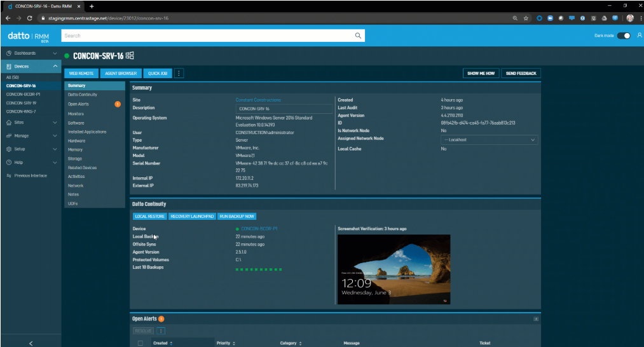Click the Quick Job button

[158, 74]
